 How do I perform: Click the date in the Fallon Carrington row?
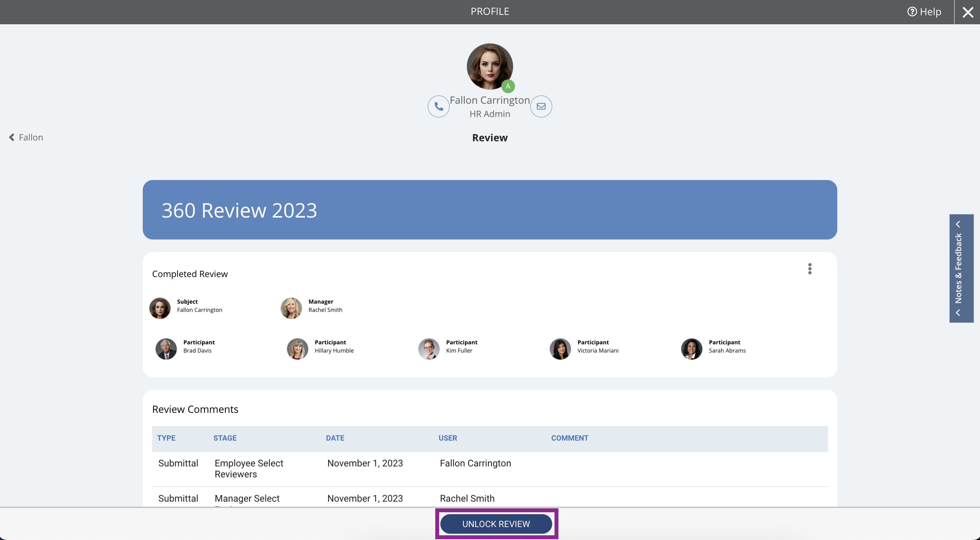(x=365, y=463)
